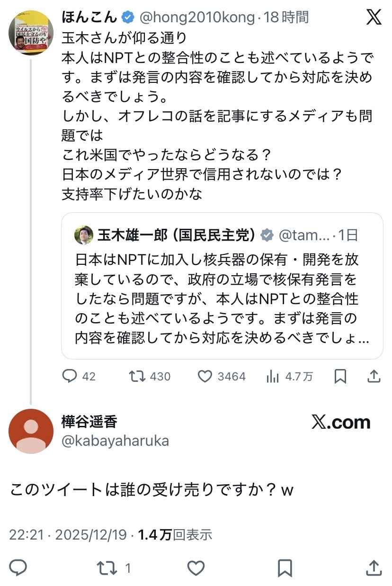Tap the X.com logo link
392x586 pixels.
[341, 422]
